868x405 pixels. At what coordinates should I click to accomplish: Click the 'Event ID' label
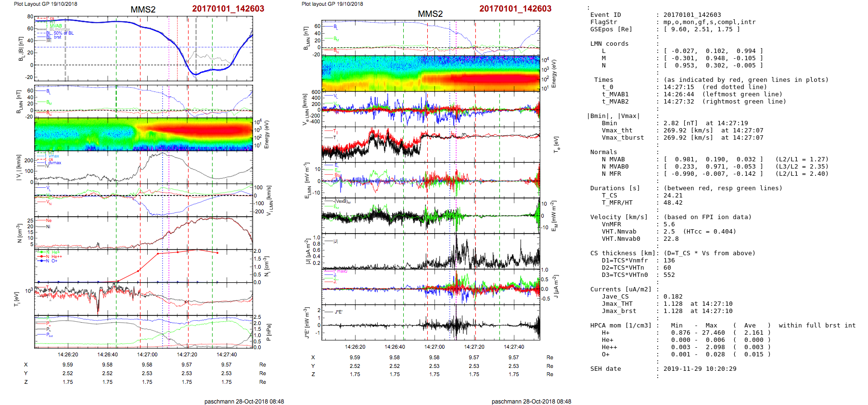(x=605, y=15)
